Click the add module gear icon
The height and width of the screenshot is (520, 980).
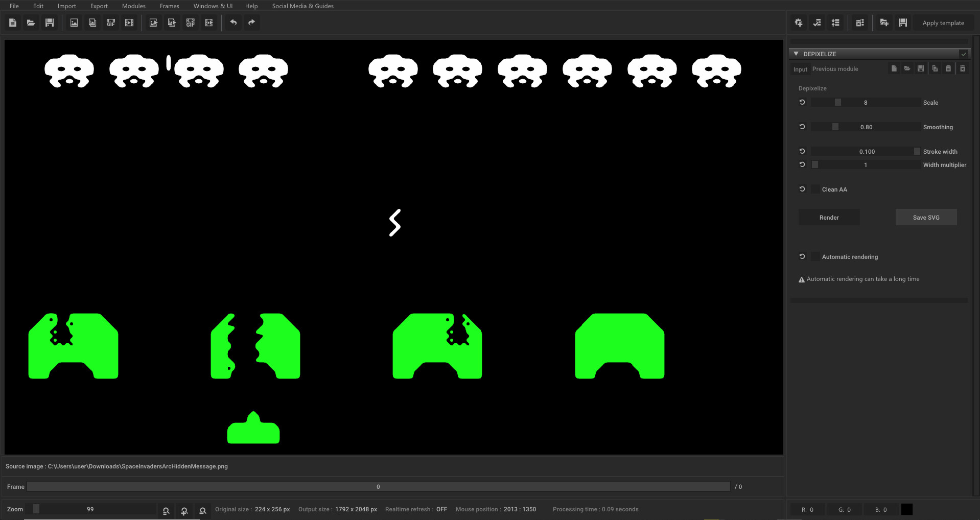click(799, 22)
